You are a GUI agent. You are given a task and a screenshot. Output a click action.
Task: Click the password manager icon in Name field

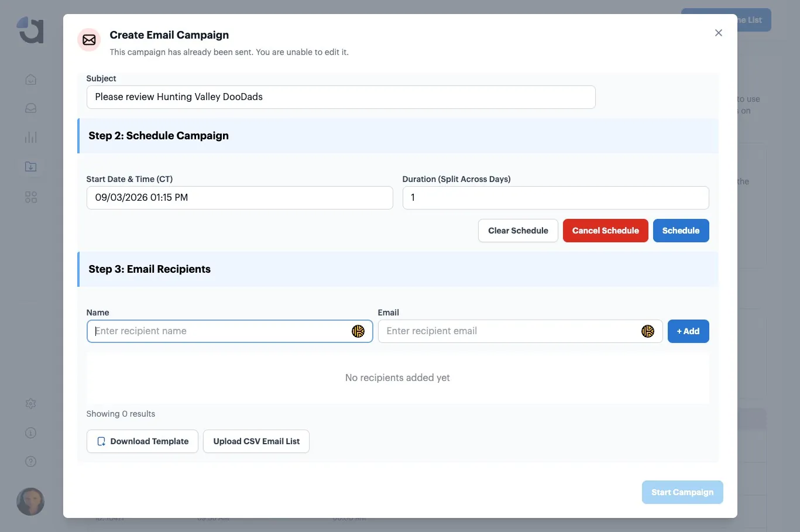[x=358, y=331]
